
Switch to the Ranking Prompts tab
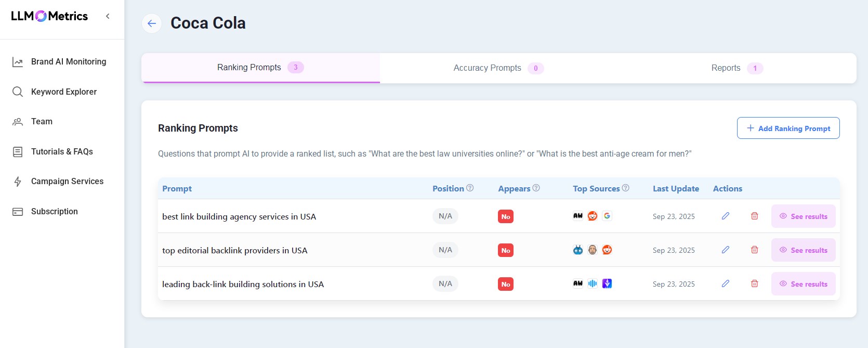point(260,68)
